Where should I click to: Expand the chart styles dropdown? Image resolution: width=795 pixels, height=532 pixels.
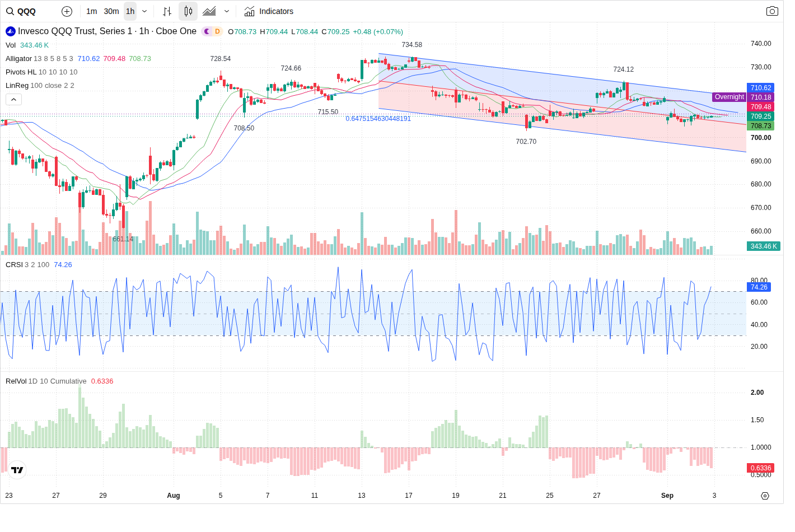[x=227, y=11]
